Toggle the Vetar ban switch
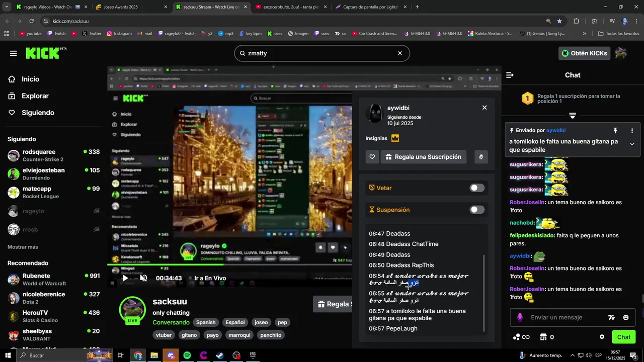 (x=477, y=188)
